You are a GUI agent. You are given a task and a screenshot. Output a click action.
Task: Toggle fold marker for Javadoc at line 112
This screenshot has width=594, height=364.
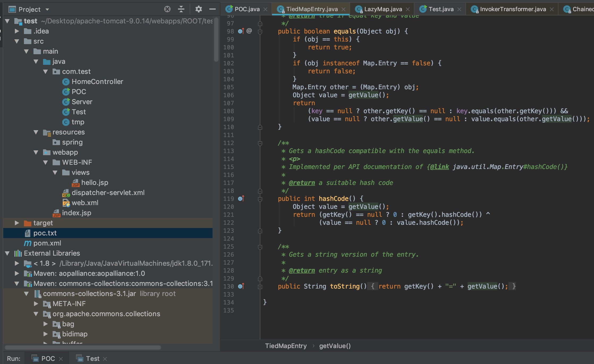pyautogui.click(x=260, y=143)
